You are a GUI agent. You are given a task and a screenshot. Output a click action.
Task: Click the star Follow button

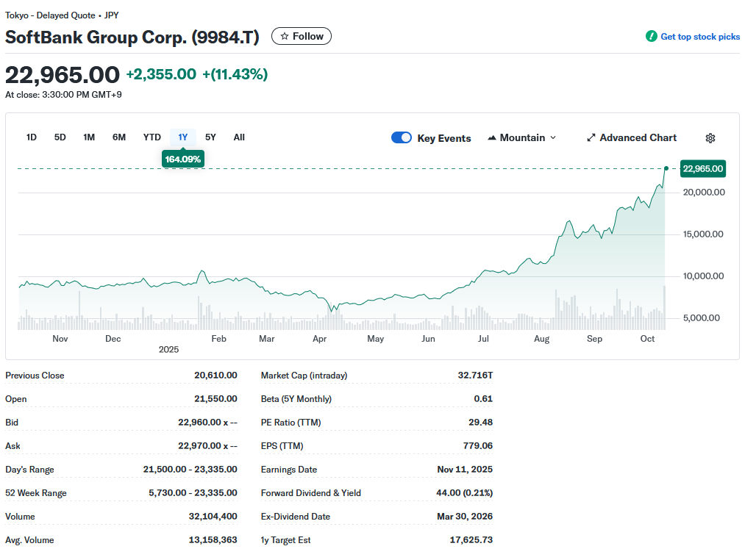click(x=302, y=36)
